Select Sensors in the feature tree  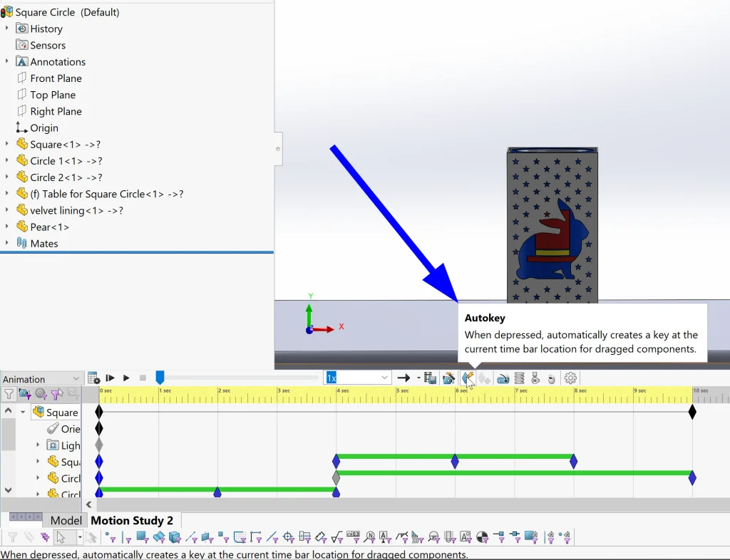(41, 45)
